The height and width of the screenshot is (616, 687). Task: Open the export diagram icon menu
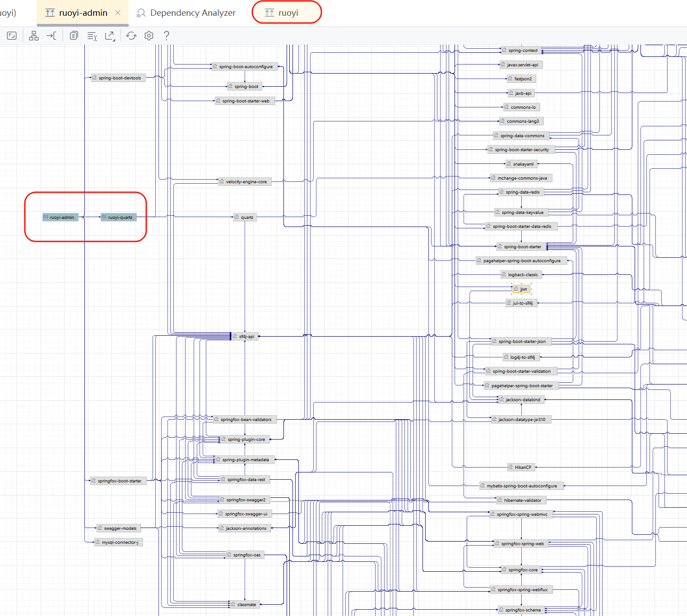(110, 36)
